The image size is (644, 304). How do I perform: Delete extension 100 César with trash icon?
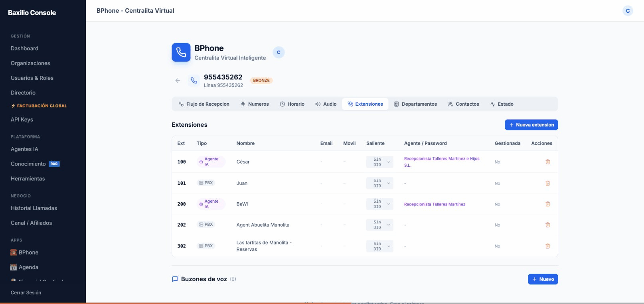tap(547, 162)
